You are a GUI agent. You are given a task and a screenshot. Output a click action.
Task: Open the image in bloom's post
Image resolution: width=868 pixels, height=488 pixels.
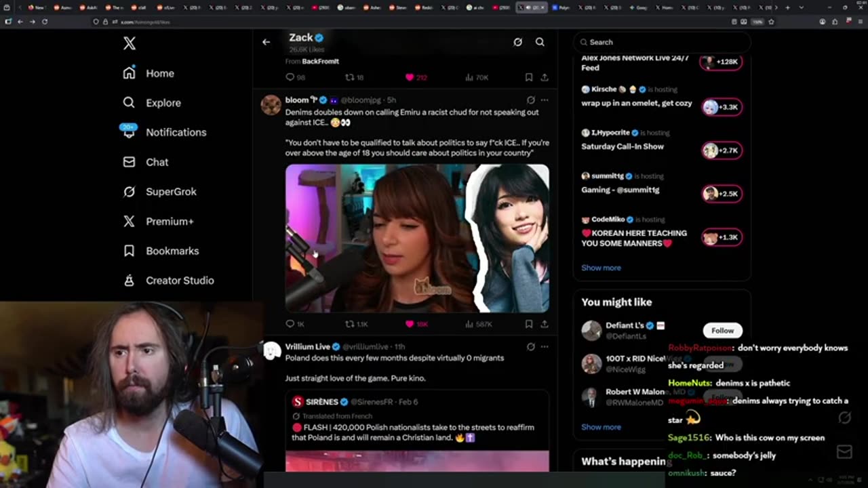tap(417, 238)
